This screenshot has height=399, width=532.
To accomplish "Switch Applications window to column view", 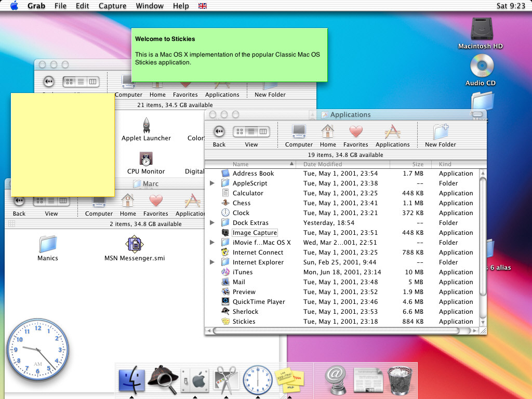I will click(263, 131).
